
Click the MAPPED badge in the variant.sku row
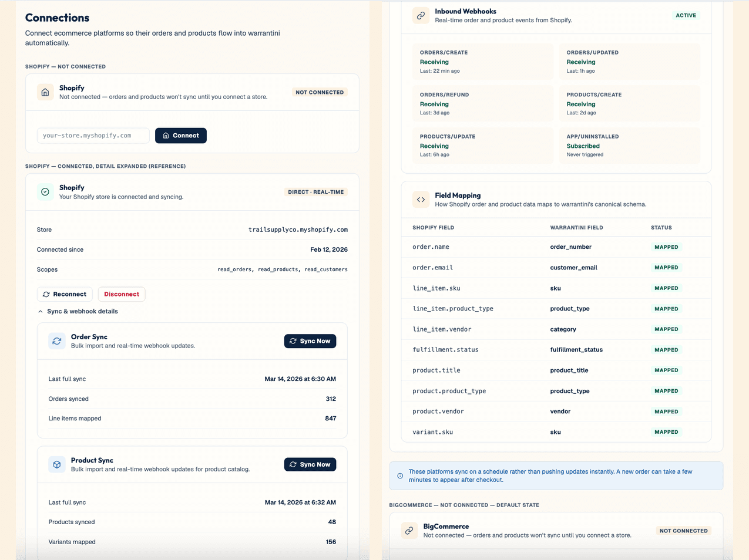(x=666, y=432)
